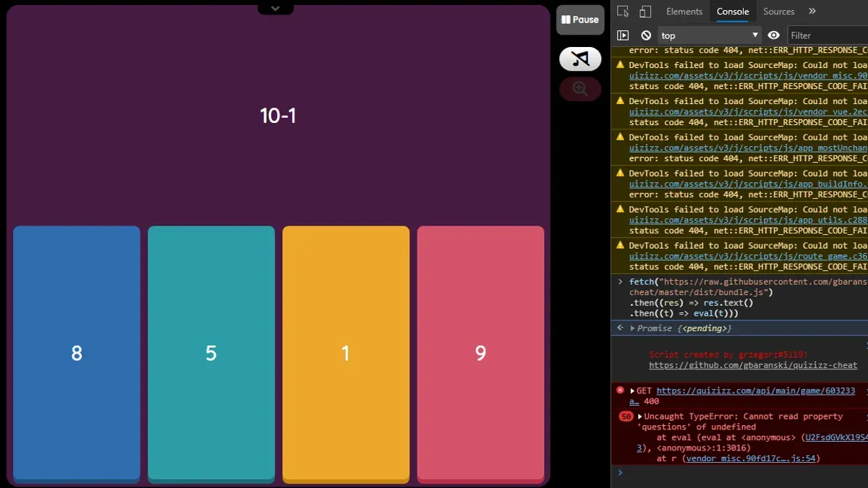Click the console input prompt line

click(x=739, y=473)
